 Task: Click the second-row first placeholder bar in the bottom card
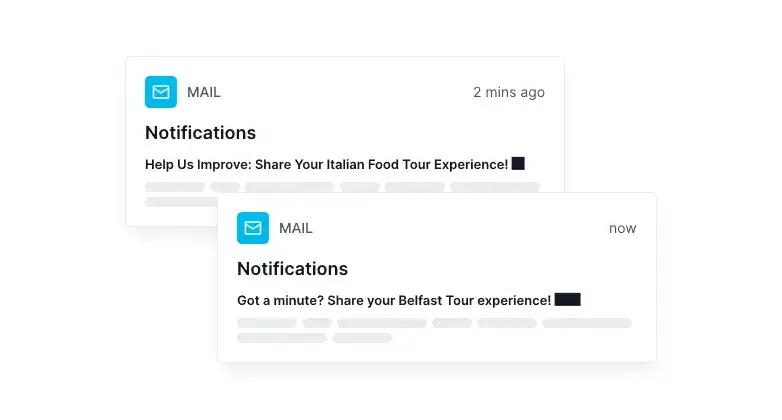(x=282, y=338)
